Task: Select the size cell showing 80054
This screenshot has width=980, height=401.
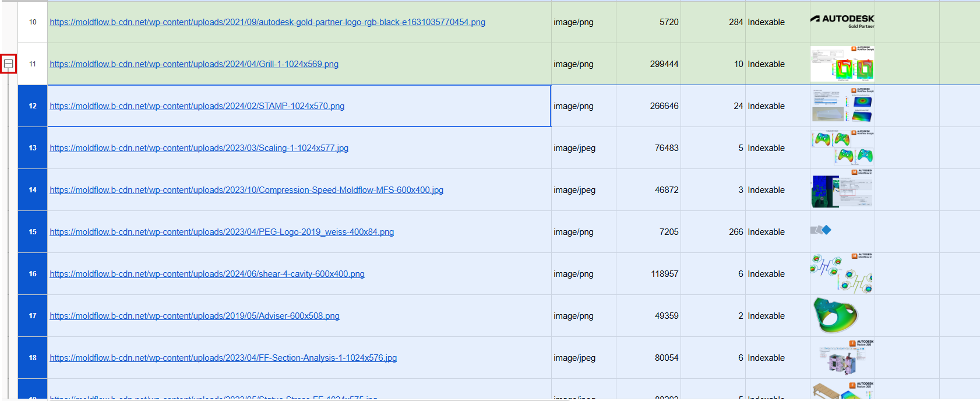Action: pyautogui.click(x=648, y=358)
